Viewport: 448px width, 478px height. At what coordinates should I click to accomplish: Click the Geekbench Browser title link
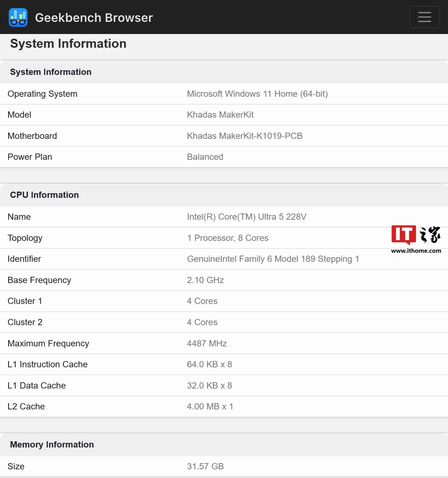(x=94, y=18)
